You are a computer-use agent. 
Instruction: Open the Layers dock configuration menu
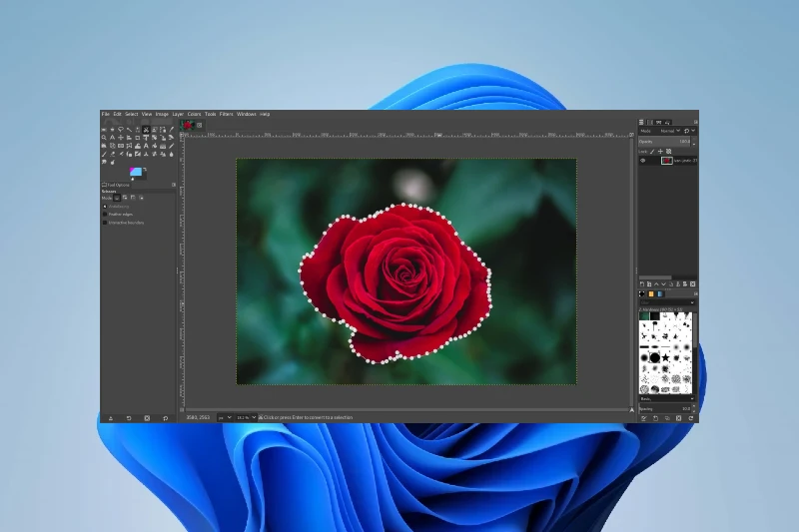(x=696, y=122)
